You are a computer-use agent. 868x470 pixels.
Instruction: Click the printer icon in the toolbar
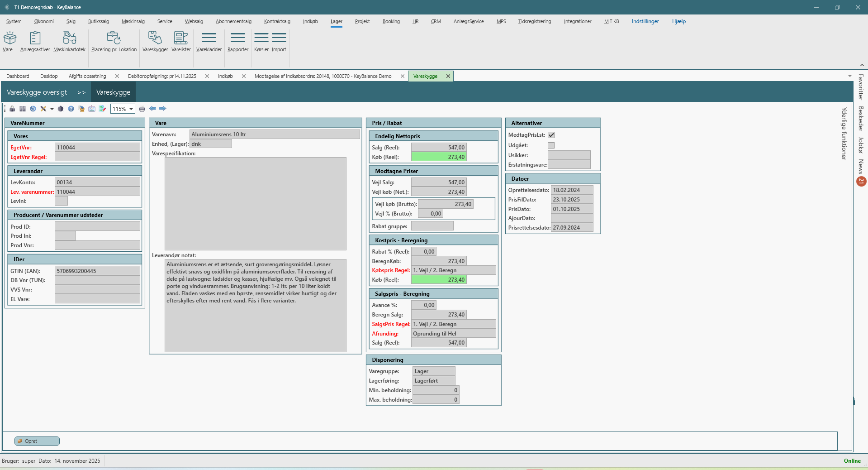[142, 109]
